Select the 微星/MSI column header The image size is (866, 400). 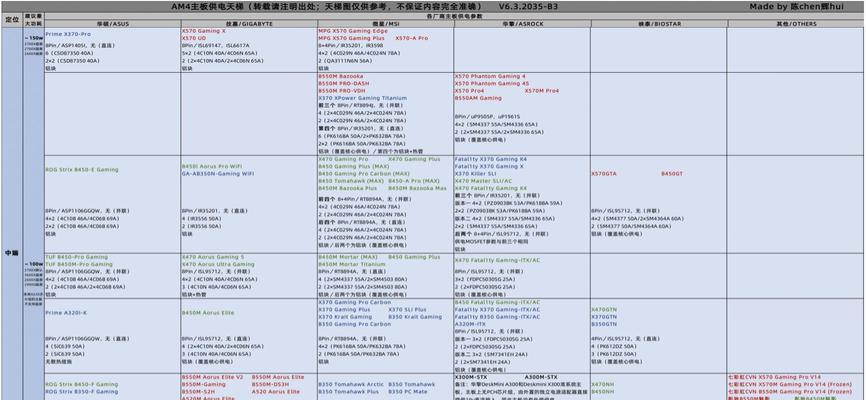click(x=386, y=24)
